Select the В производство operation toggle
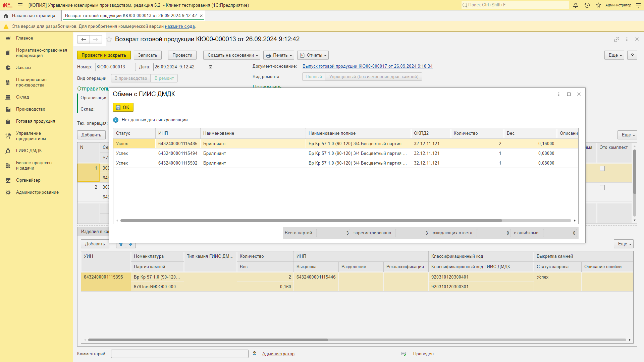The height and width of the screenshot is (362, 644). click(x=131, y=78)
